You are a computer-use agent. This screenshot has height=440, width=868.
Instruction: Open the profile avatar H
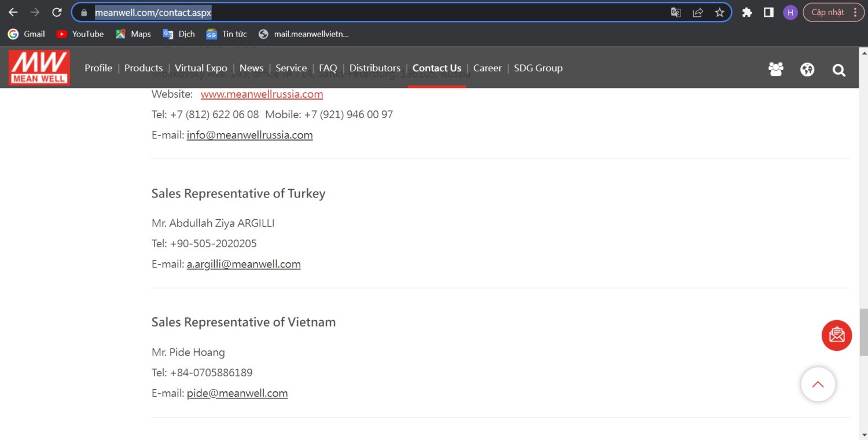(790, 12)
